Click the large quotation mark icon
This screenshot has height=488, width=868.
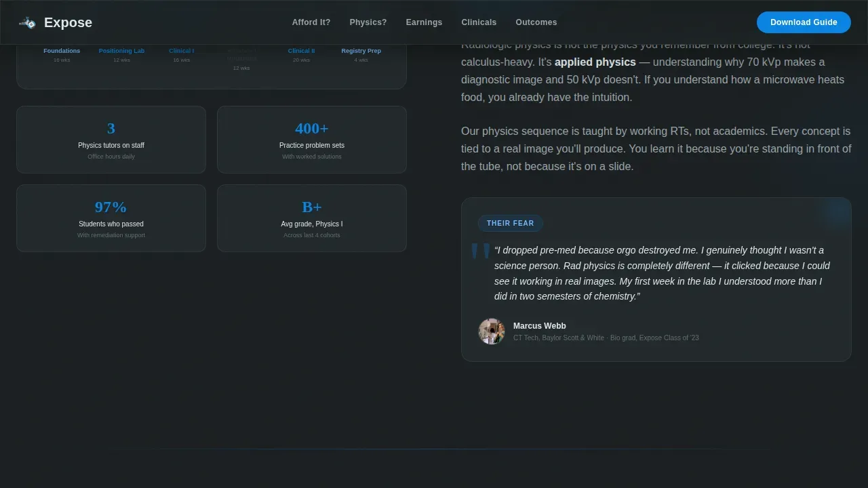tap(481, 252)
